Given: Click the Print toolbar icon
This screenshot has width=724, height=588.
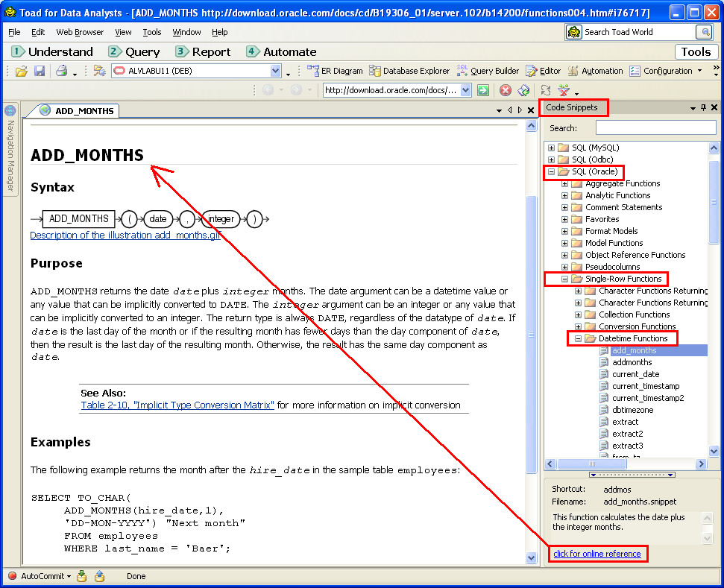Looking at the screenshot, I should pos(61,71).
